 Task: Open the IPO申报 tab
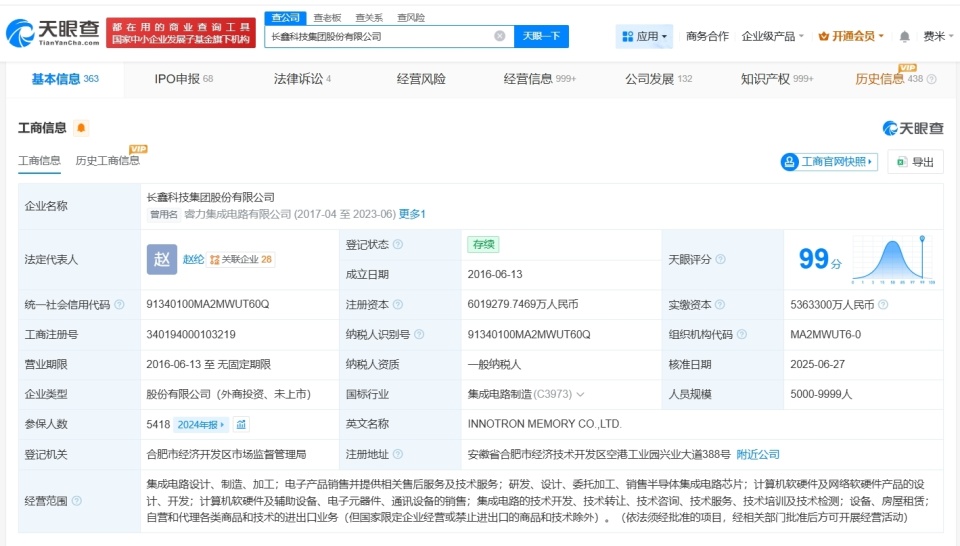tap(184, 79)
